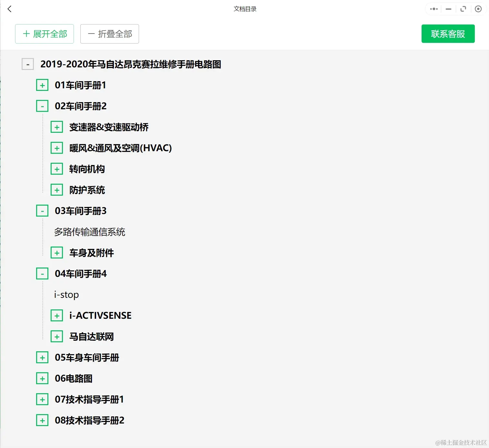Click the circular close icon at top right
This screenshot has width=489, height=448.
pos(478,9)
